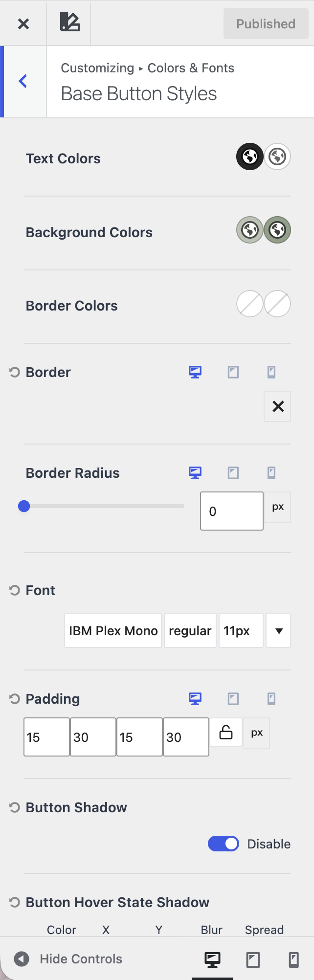Screen dimensions: 314x980
Task: Unlock linked padding values with the lock icon
Action: [226, 732]
